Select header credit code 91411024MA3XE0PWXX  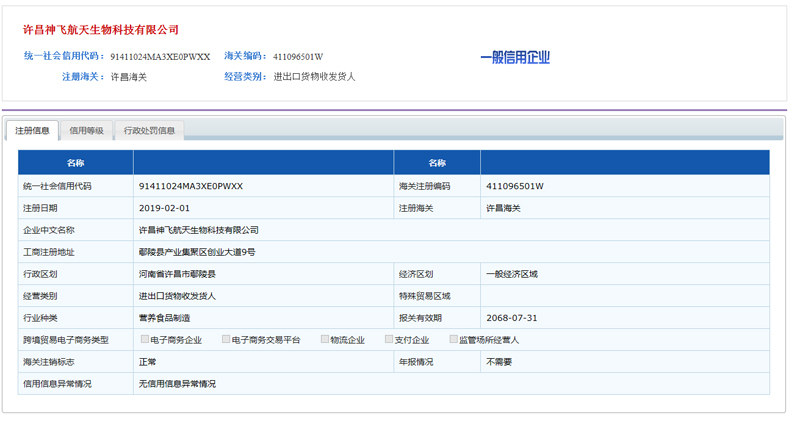click(x=160, y=57)
